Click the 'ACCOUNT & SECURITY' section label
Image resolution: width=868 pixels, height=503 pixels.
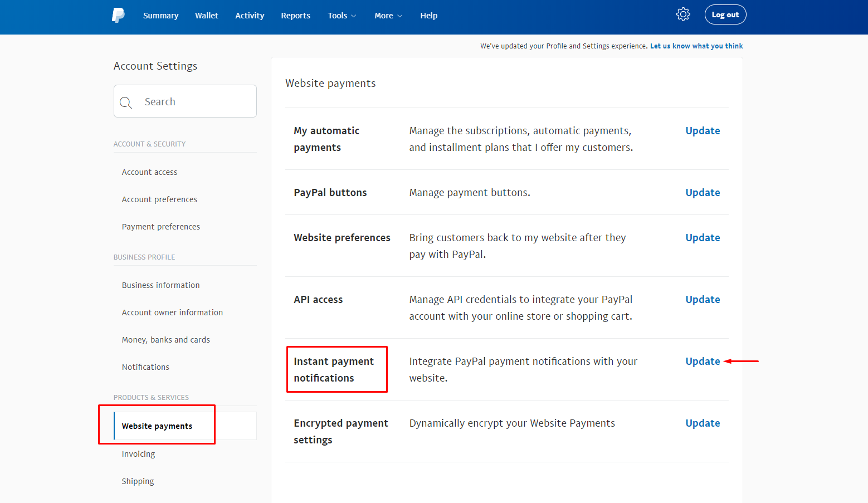149,144
